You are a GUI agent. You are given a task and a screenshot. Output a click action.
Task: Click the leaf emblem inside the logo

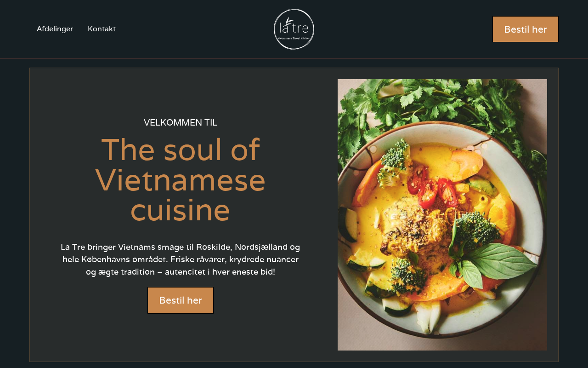[288, 21]
